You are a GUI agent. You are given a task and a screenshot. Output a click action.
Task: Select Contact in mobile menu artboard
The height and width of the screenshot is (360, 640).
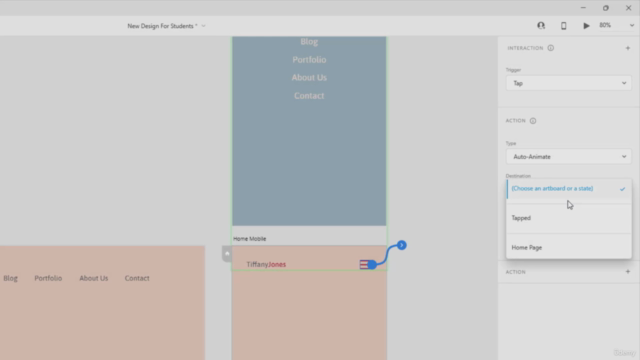point(309,96)
